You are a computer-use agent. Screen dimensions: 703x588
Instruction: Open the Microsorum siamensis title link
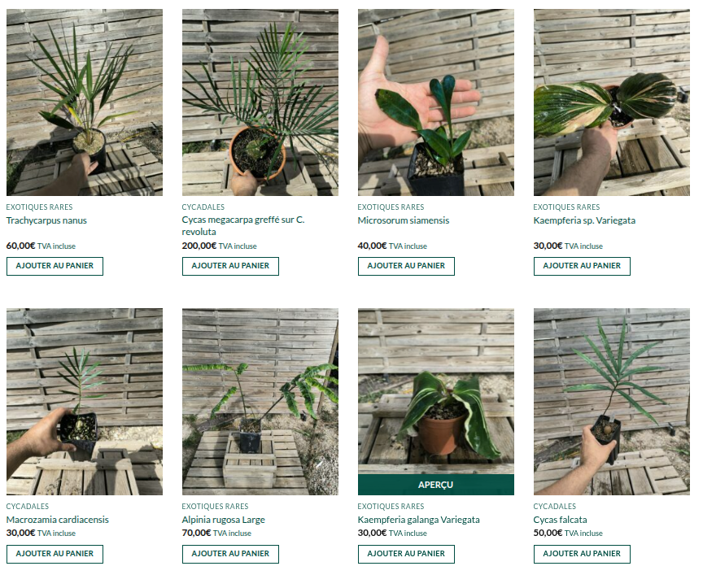click(403, 220)
